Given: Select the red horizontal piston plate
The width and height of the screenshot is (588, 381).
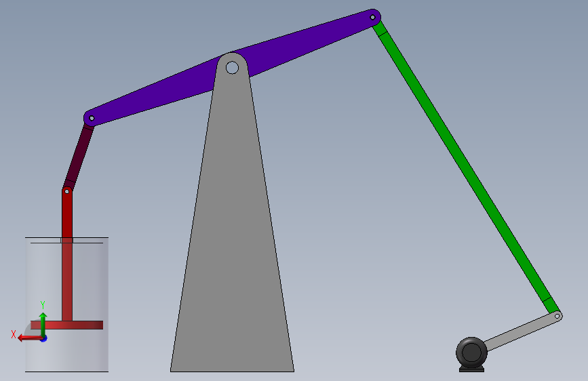Looking at the screenshot, I should click(x=66, y=325).
